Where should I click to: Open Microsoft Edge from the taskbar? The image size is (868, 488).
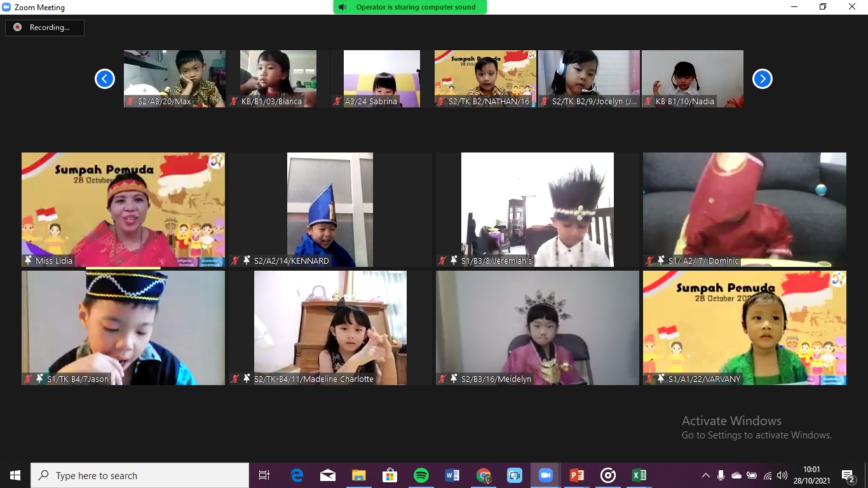tap(297, 475)
